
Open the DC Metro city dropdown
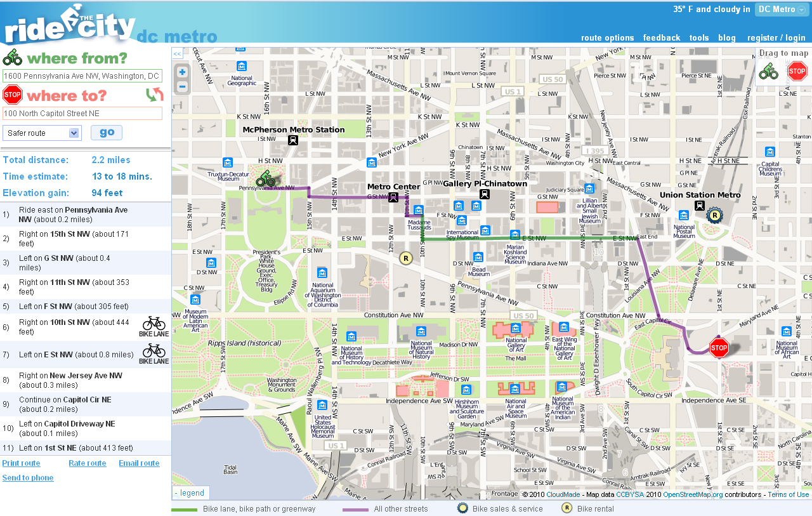tap(780, 9)
